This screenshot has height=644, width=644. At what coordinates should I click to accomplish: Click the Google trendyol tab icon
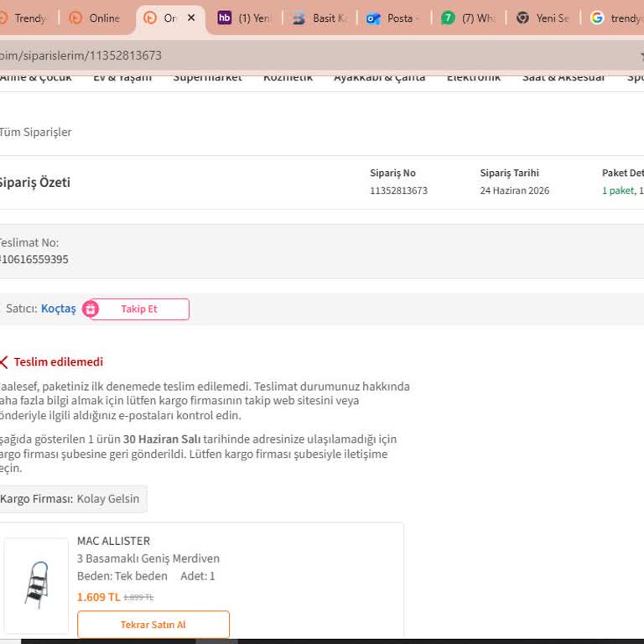[x=597, y=18]
